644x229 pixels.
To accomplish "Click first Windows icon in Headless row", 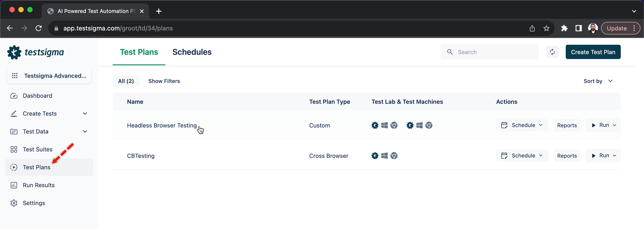I will [x=384, y=125].
